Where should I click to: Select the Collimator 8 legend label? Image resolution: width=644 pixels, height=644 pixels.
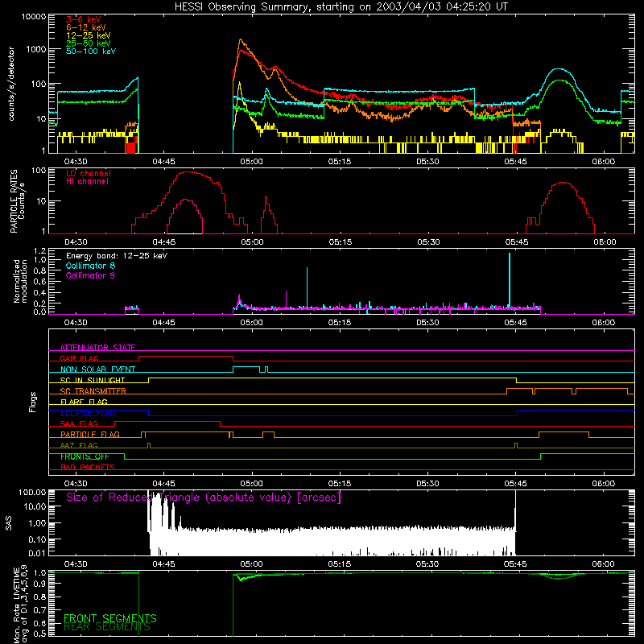[x=90, y=266]
